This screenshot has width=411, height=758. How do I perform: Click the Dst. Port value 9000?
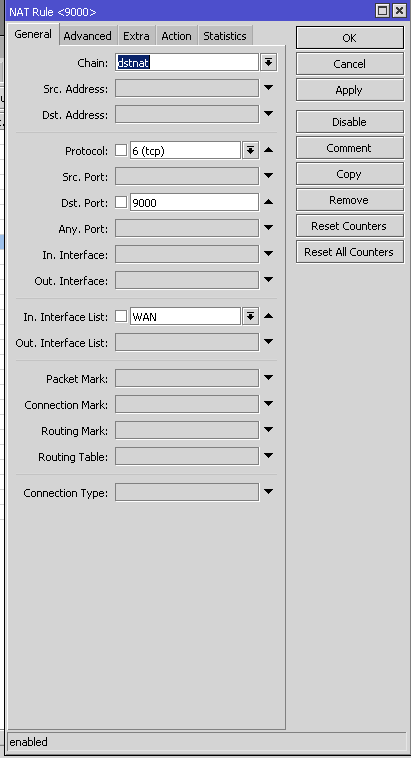pos(194,203)
